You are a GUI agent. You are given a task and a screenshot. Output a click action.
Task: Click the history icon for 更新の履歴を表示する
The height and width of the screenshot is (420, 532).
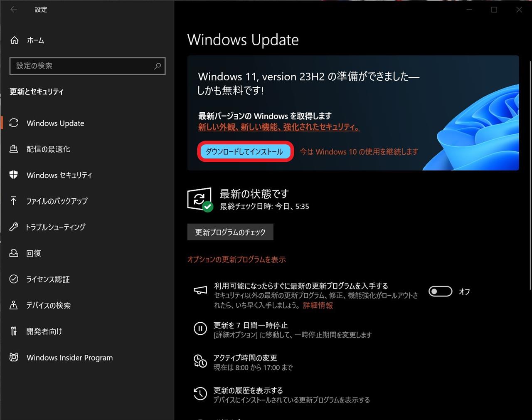200,394
